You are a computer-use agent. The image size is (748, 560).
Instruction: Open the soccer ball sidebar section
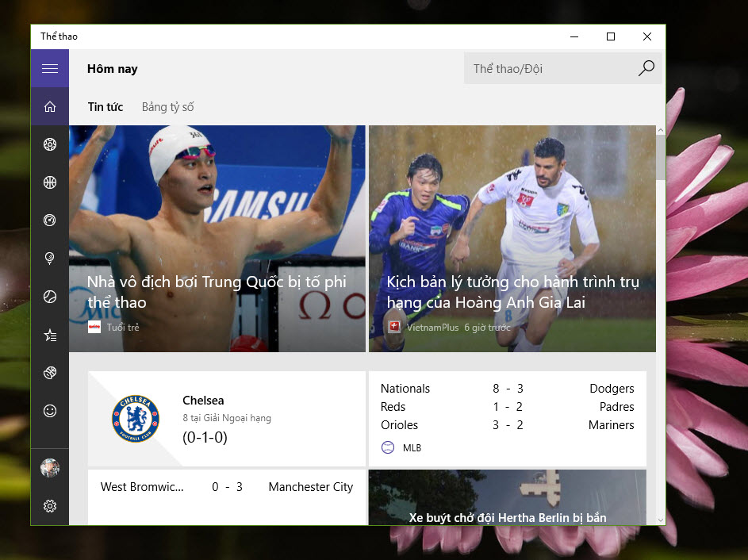click(50, 144)
